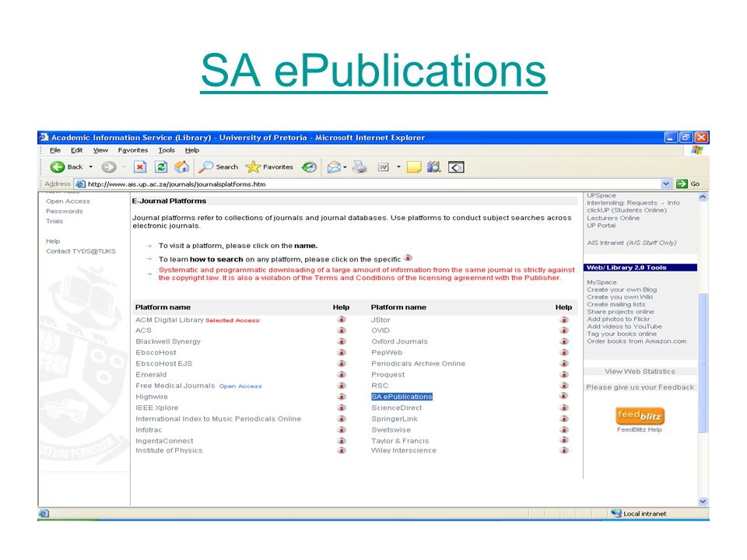The image size is (747, 560).
Task: Click the last toolbar icon with diamond
Action: (456, 168)
